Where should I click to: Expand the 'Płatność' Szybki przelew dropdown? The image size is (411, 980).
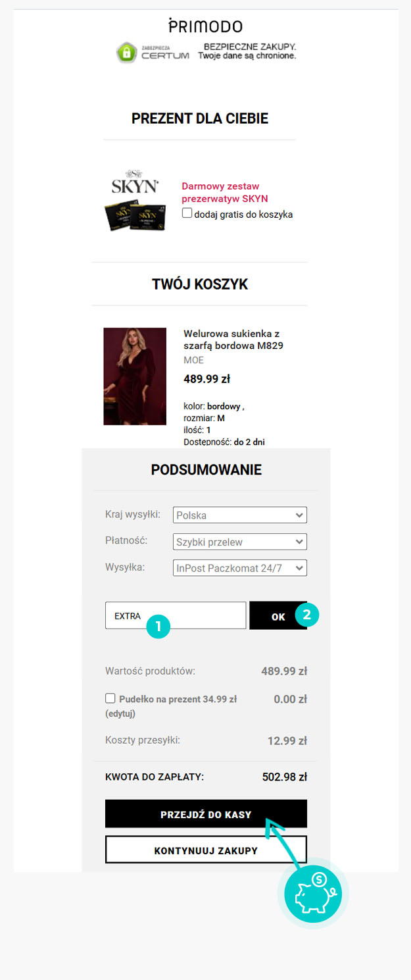pos(240,542)
